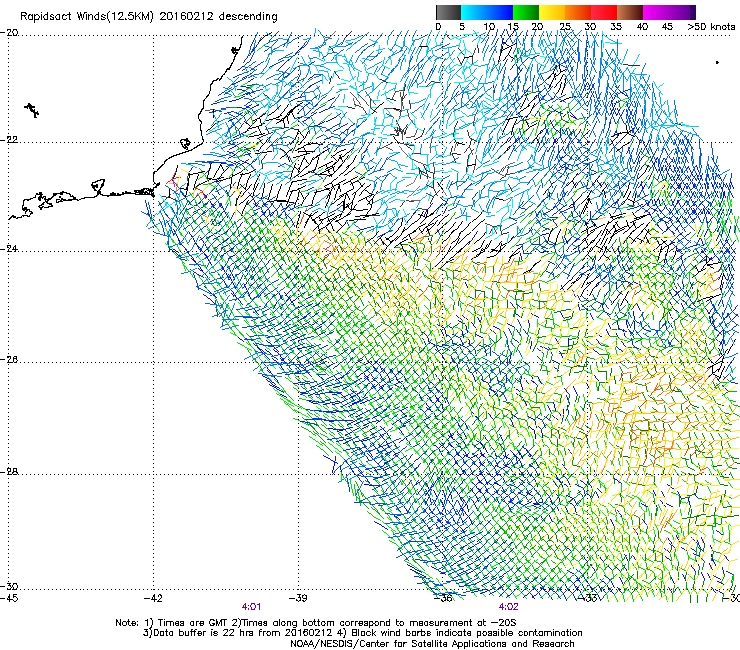740x650 pixels.
Task: Select the orange segment of the color bar
Action: [x=578, y=12]
